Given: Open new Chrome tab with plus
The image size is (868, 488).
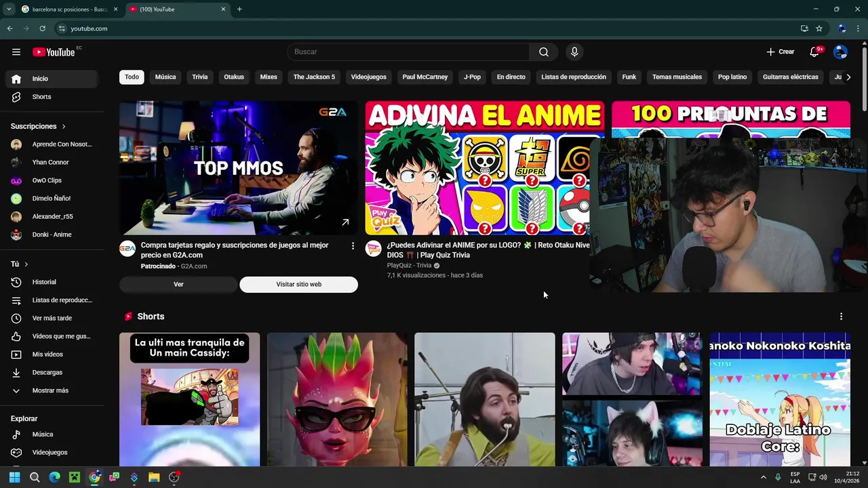Looking at the screenshot, I should (239, 9).
